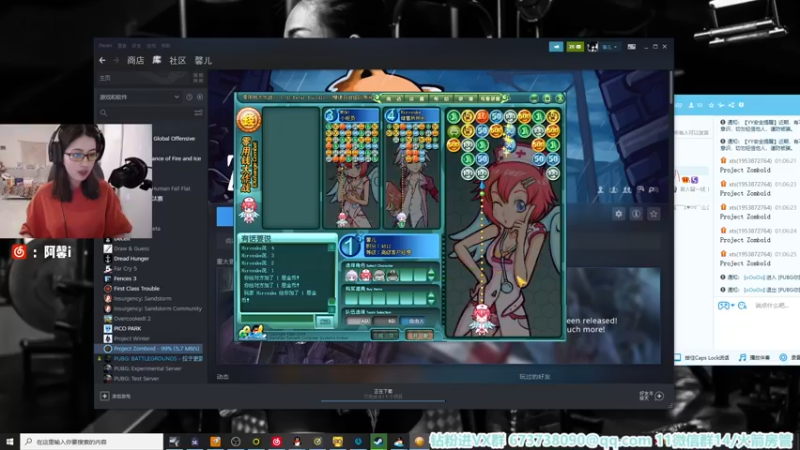Select Dread Hunger in the library list
This screenshot has width=800, height=450.
131,259
